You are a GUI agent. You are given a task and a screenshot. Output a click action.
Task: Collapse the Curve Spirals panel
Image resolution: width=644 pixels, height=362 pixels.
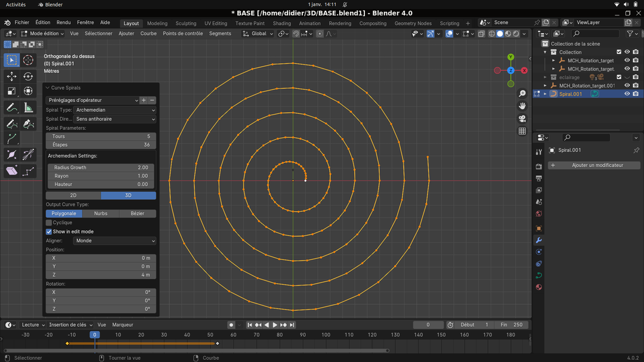(x=48, y=88)
